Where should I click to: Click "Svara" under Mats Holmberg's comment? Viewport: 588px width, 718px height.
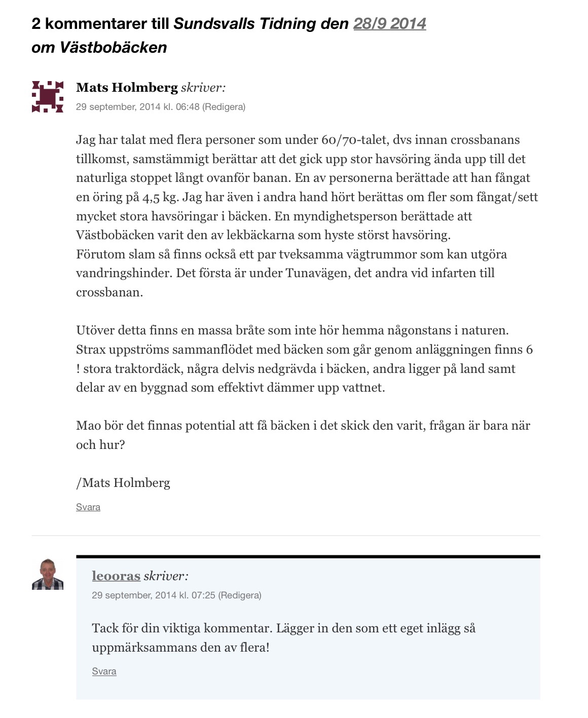click(x=88, y=507)
